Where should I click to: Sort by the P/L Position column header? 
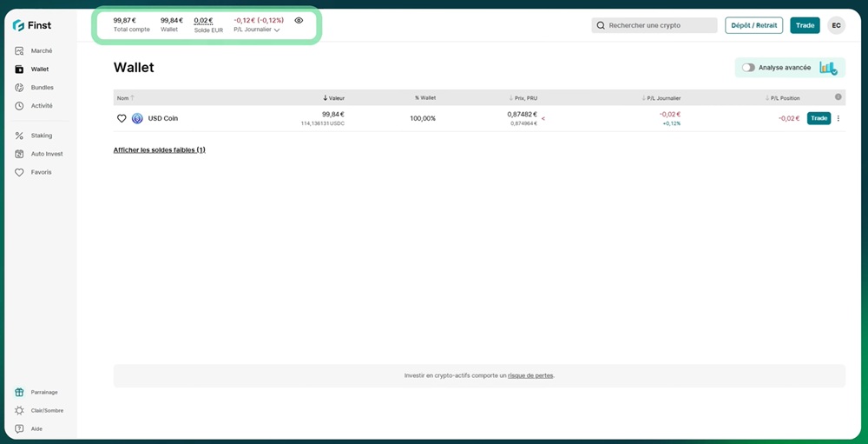click(783, 98)
